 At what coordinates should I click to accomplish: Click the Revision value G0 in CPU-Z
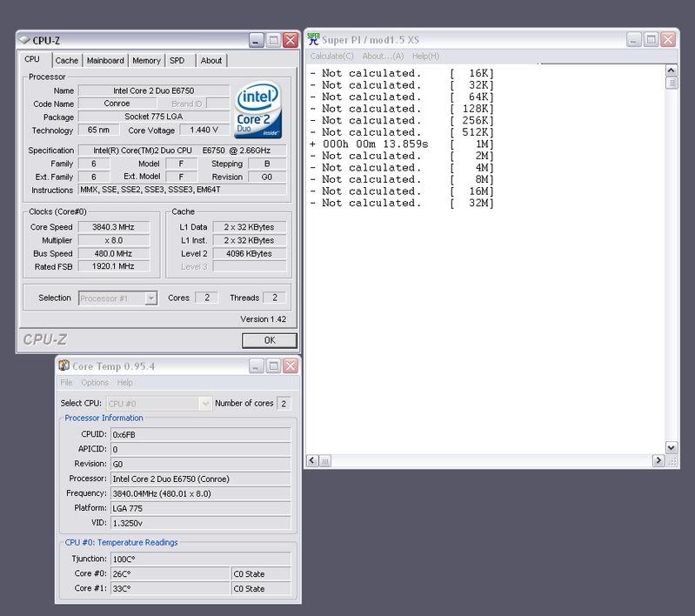click(267, 177)
